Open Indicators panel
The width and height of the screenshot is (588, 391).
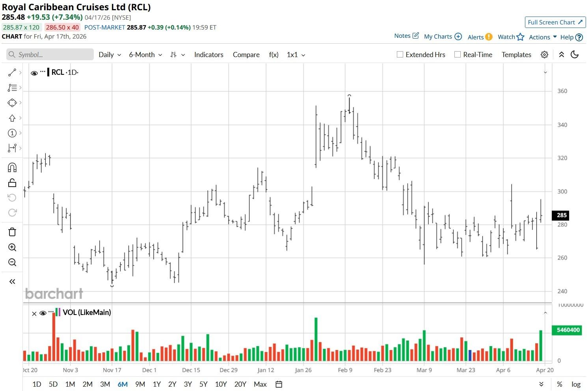pyautogui.click(x=209, y=55)
